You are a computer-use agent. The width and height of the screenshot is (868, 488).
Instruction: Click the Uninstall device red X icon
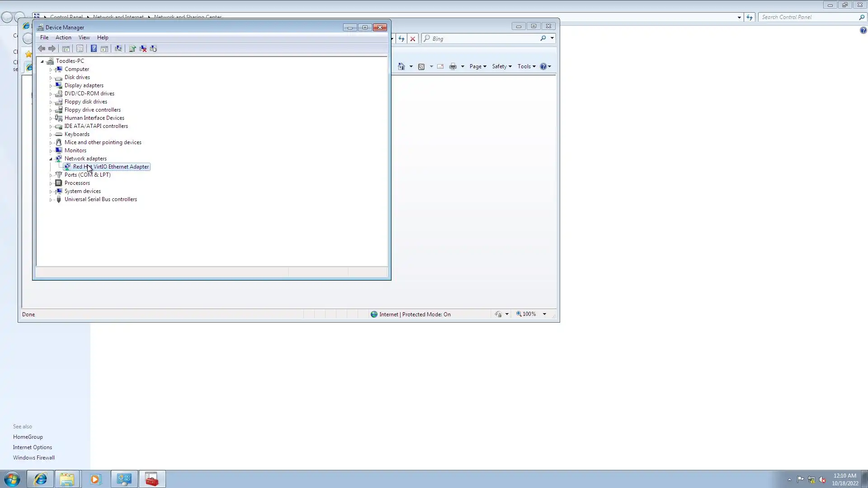pyautogui.click(x=143, y=49)
